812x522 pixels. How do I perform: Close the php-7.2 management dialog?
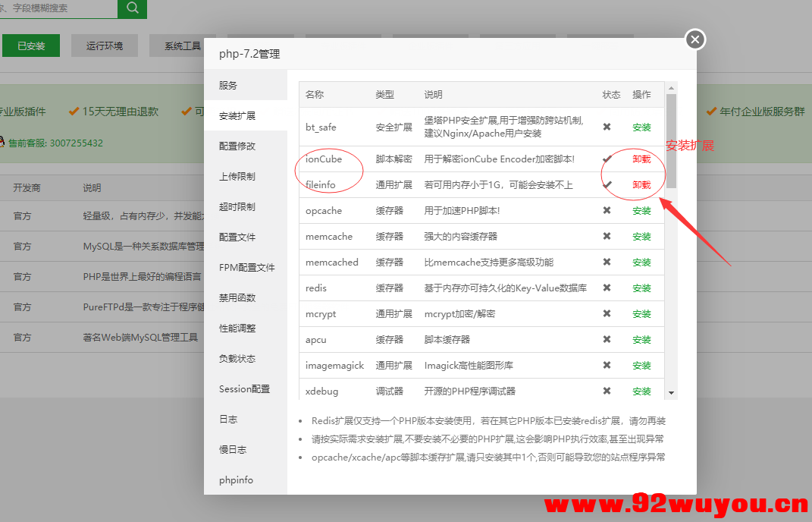(x=694, y=39)
